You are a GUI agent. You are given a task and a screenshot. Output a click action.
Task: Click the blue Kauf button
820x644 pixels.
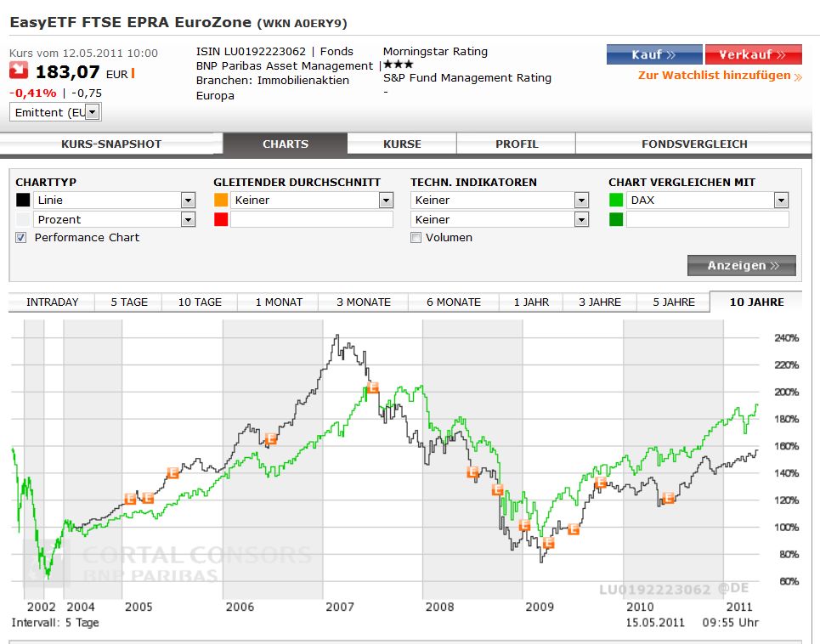pos(654,54)
